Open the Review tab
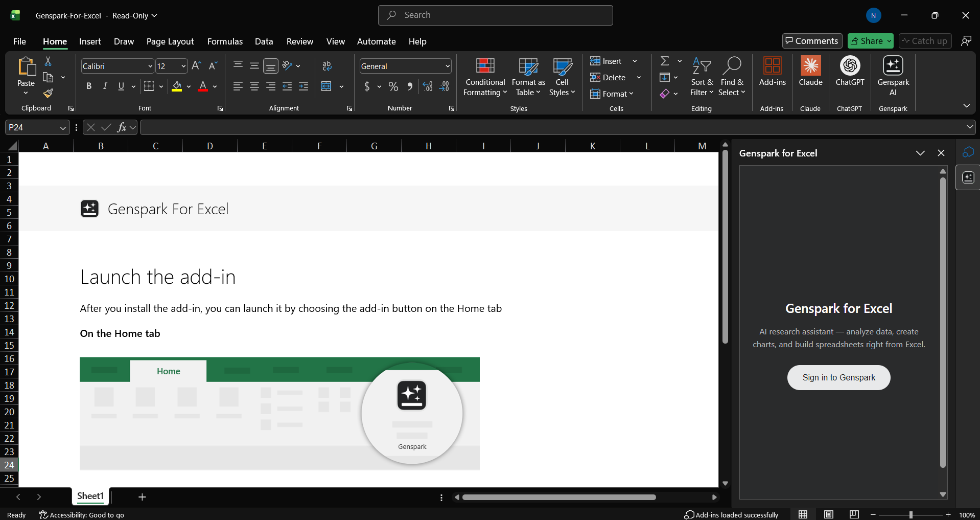Screen dimensions: 980x520 pyautogui.click(x=300, y=41)
